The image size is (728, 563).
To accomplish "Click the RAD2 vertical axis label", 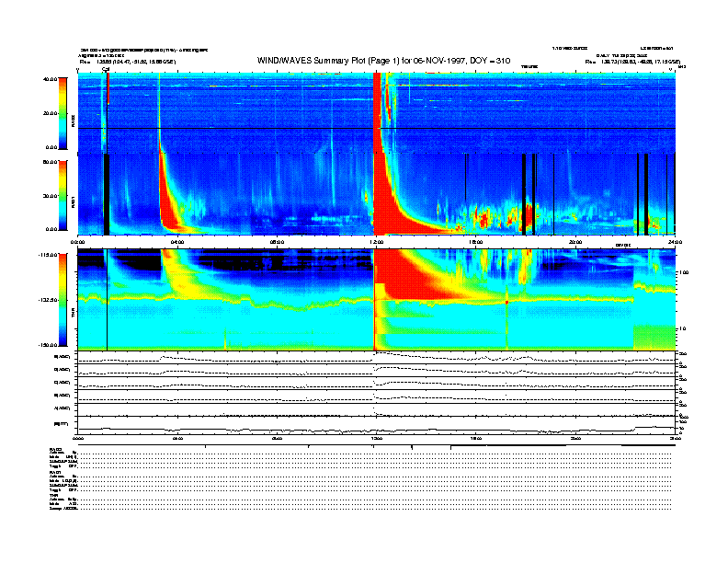I will (74, 121).
